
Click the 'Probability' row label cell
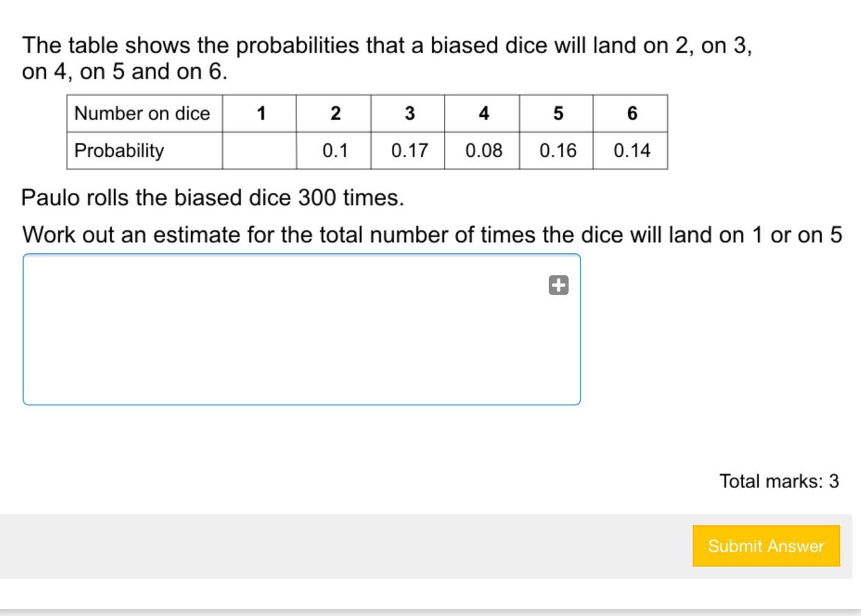(145, 151)
